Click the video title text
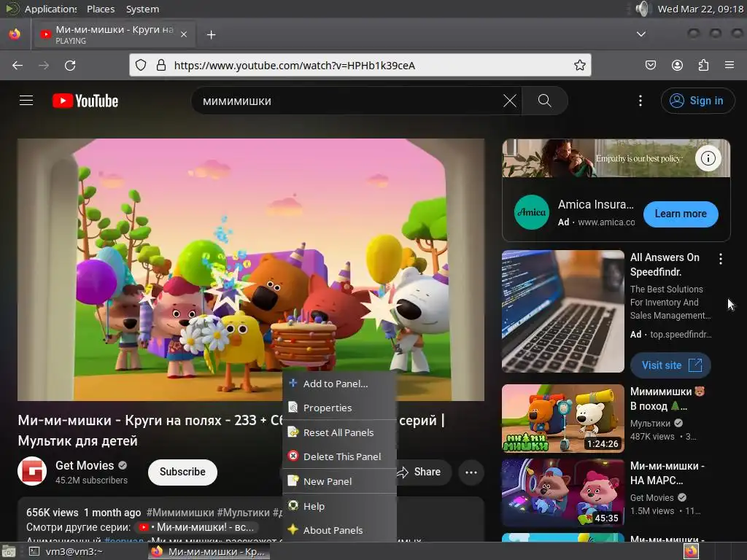 click(x=150, y=430)
